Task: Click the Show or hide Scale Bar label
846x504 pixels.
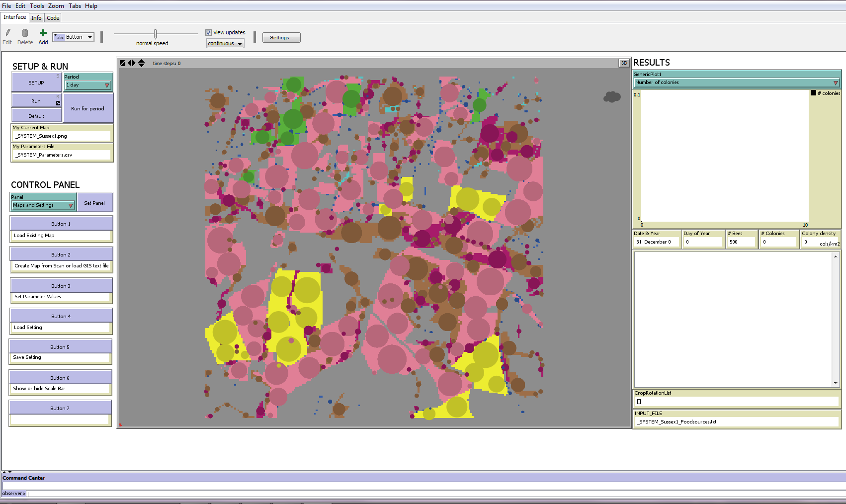Action: [39, 389]
